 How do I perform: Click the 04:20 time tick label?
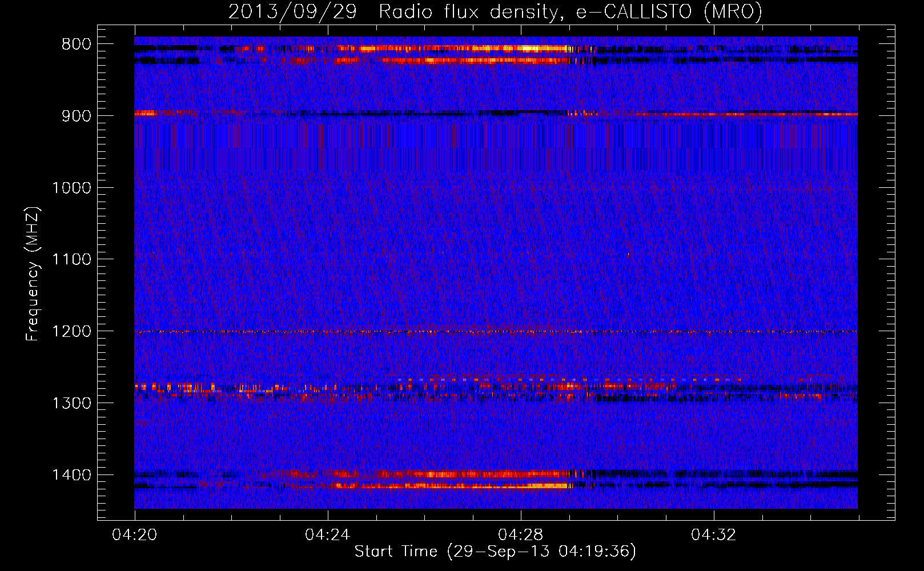(135, 535)
